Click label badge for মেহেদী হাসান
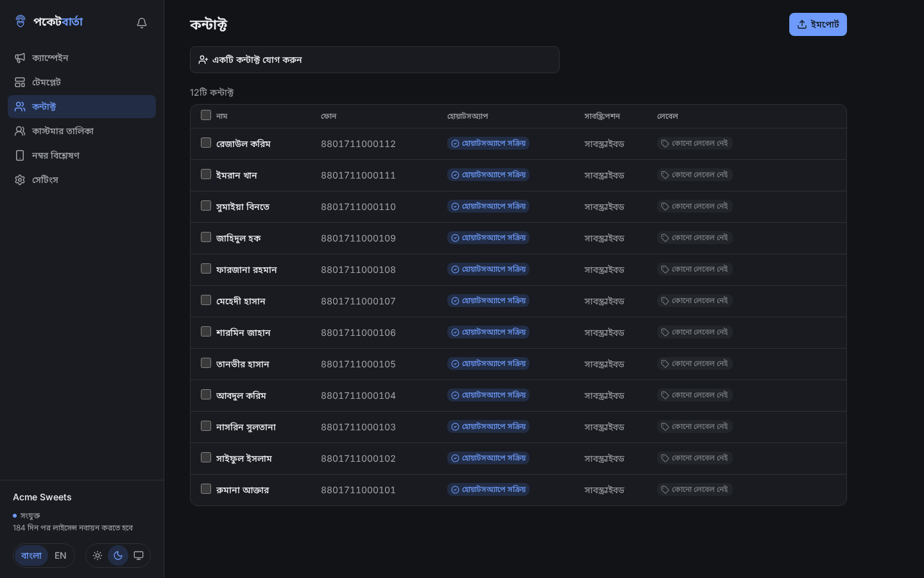Image resolution: width=924 pixels, height=578 pixels. pos(694,301)
